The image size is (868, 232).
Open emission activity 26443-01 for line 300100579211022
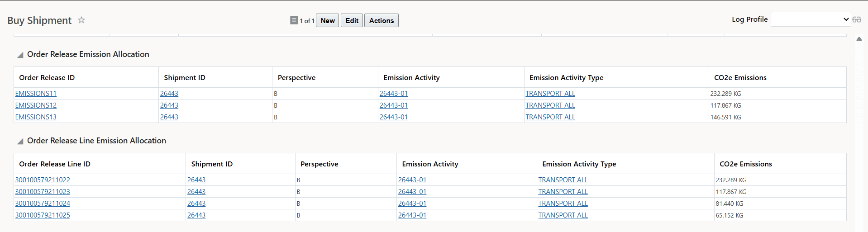(412, 180)
